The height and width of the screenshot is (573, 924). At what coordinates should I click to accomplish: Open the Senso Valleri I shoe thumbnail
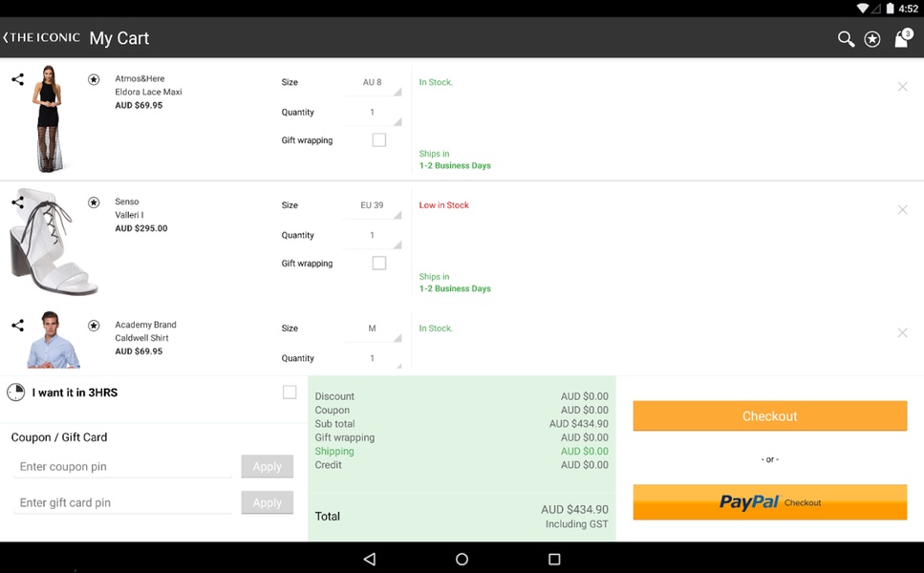[54, 242]
